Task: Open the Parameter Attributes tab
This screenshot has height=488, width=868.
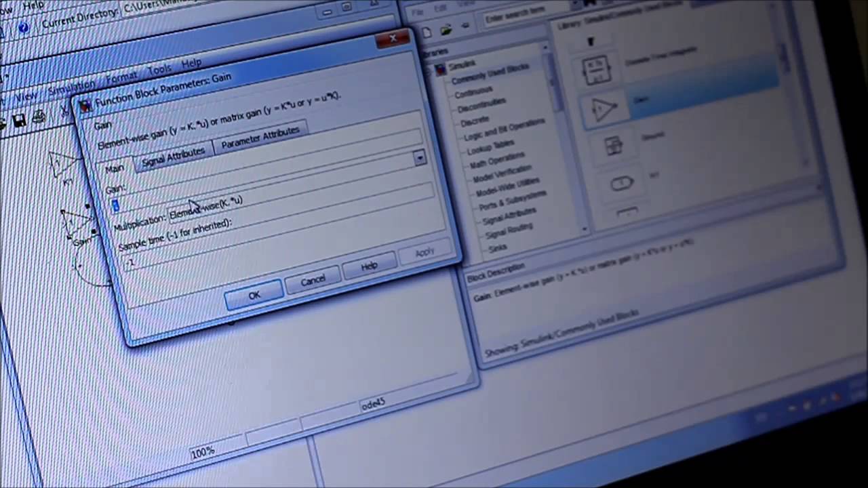Action: click(260, 136)
